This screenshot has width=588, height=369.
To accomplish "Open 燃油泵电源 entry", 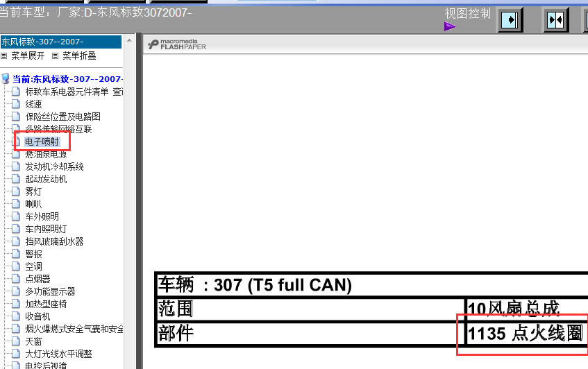I will point(46,154).
